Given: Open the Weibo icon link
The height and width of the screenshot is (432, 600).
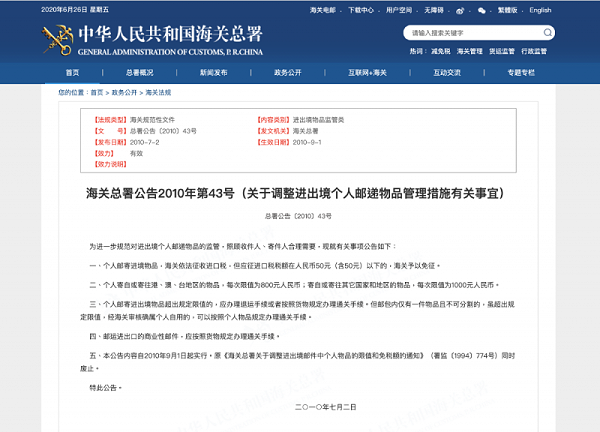Looking at the screenshot, I should point(460,11).
